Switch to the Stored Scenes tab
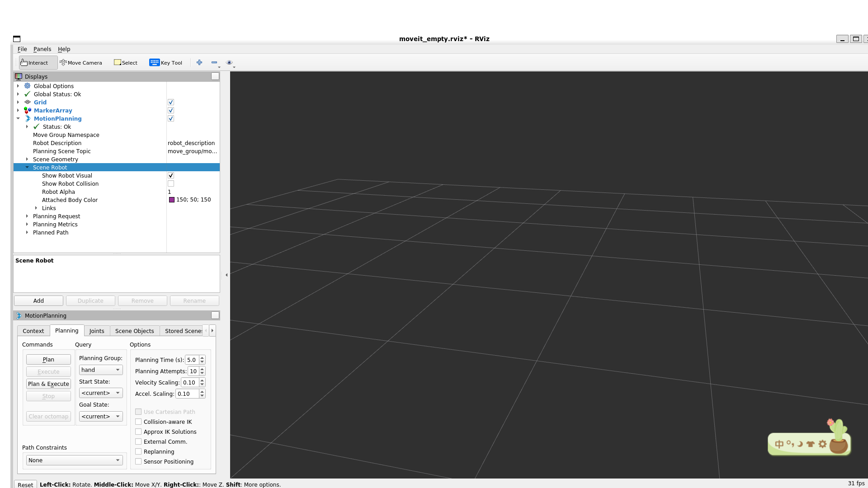The image size is (868, 488). click(181, 331)
